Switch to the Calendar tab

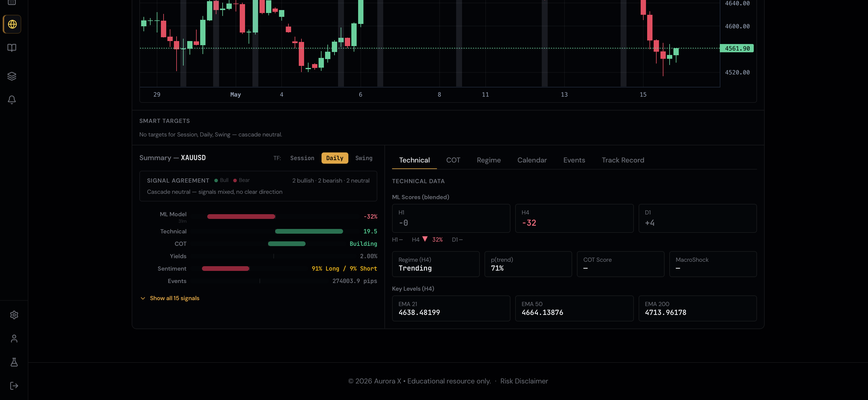pos(532,160)
